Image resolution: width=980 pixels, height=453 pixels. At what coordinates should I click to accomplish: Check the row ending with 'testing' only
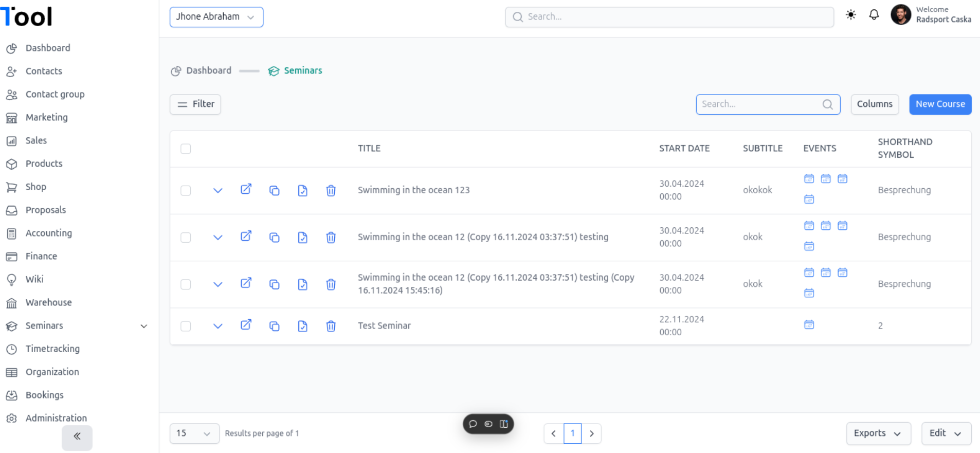point(186,237)
